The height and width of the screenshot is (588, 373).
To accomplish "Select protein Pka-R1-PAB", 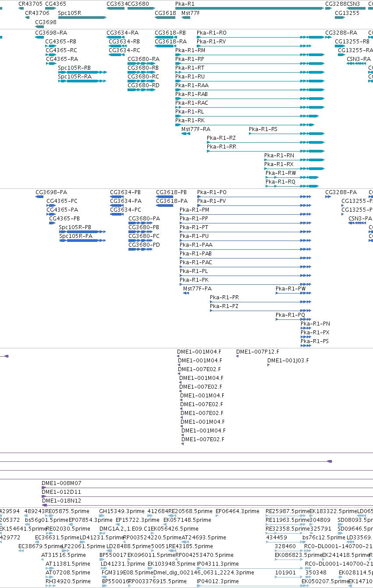I will pyautogui.click(x=195, y=254).
